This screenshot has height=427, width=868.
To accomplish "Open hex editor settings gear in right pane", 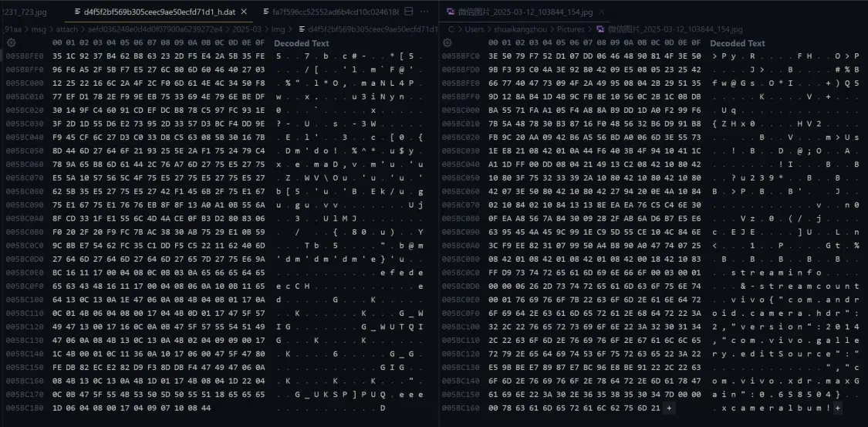I will click(448, 43).
